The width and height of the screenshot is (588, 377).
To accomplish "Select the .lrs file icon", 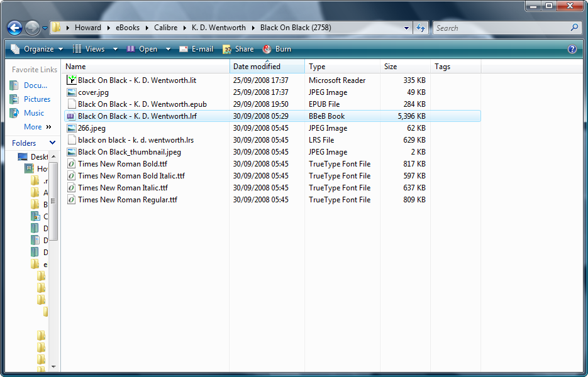I will pyautogui.click(x=72, y=139).
